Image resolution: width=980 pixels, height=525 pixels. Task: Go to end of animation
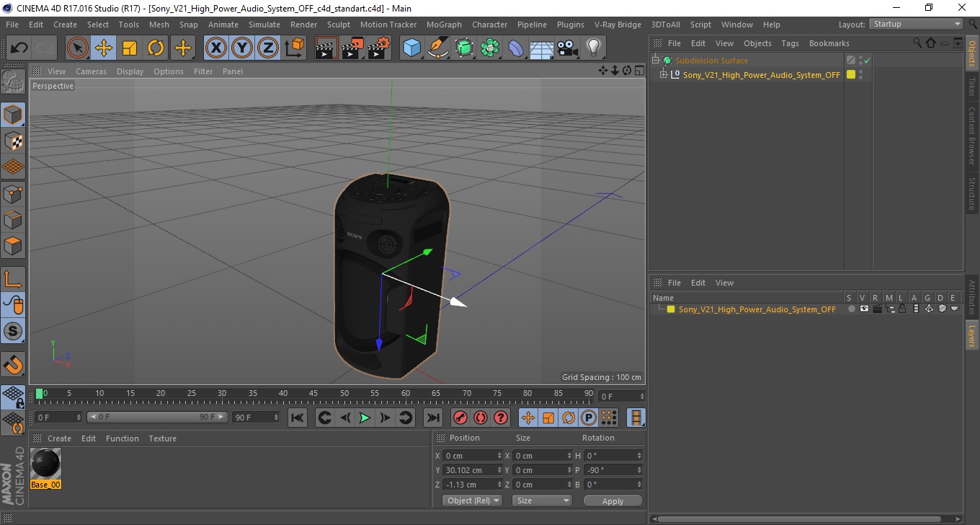[x=432, y=418]
